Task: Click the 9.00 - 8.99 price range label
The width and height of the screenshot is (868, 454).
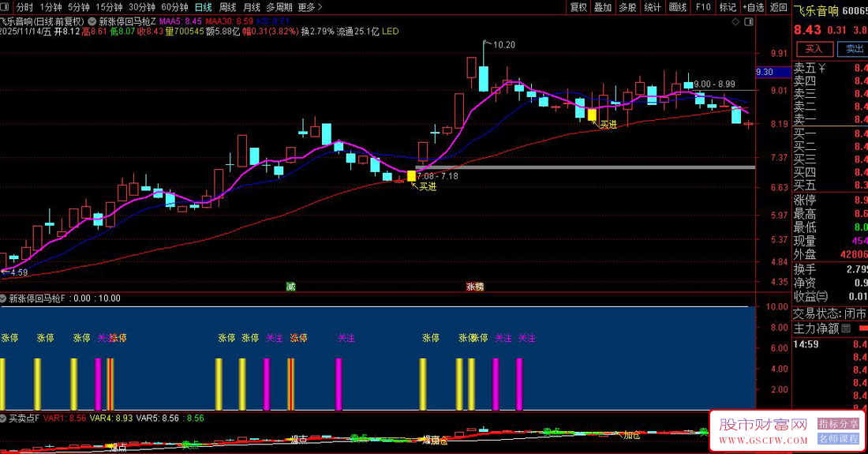Action: point(715,84)
